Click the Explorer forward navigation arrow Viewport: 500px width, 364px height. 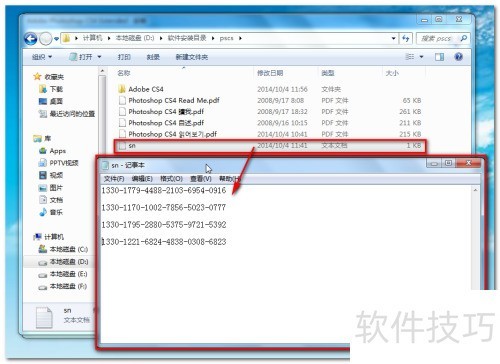click(46, 39)
